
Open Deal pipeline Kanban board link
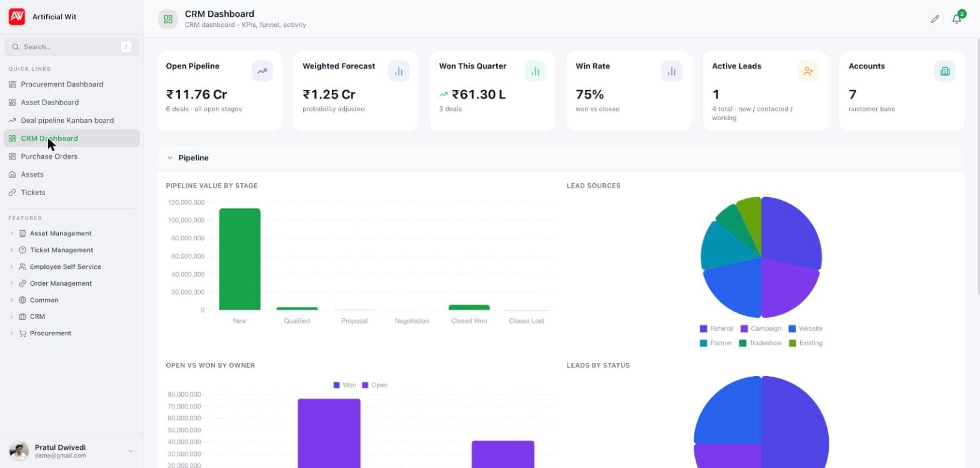[72, 120]
